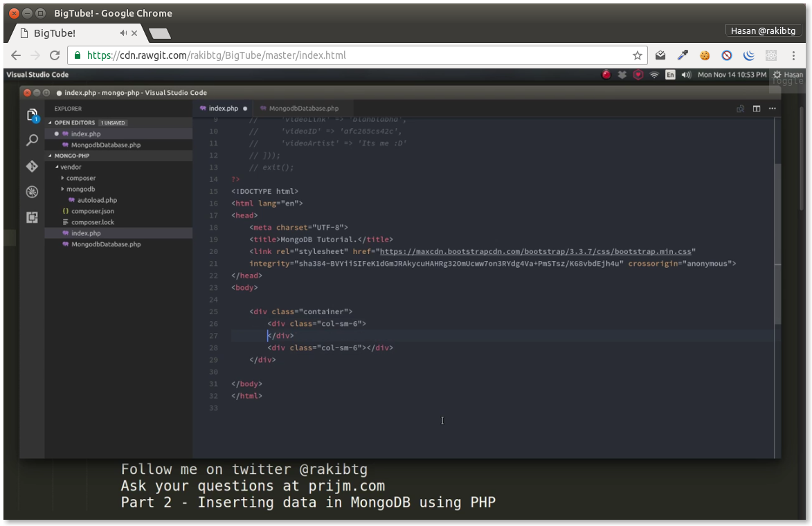Screen dimensions: 812x526
Task: Open the editor more actions ellipsis
Action: [x=772, y=109]
